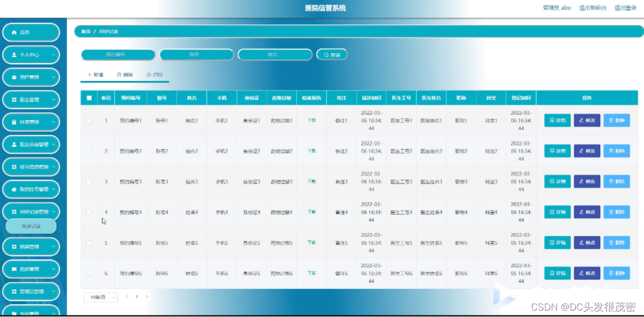The image size is (644, 317).
Task: Open 详情 details for row 6
Action: (x=557, y=273)
